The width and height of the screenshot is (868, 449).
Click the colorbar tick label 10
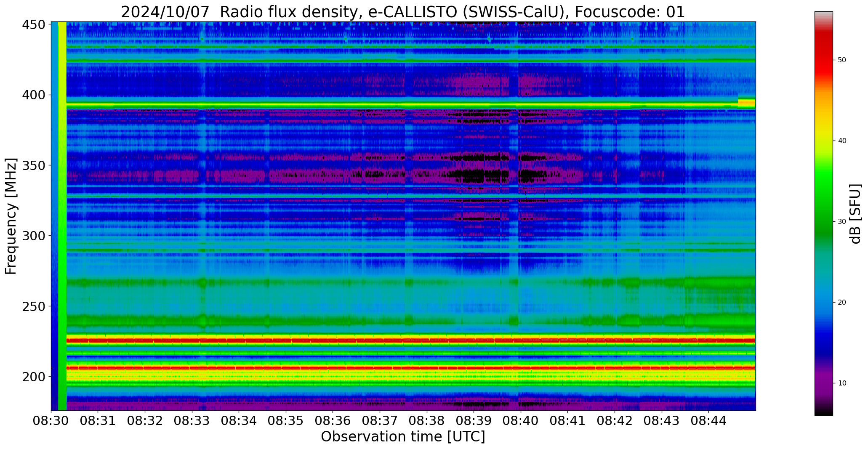[x=842, y=383]
